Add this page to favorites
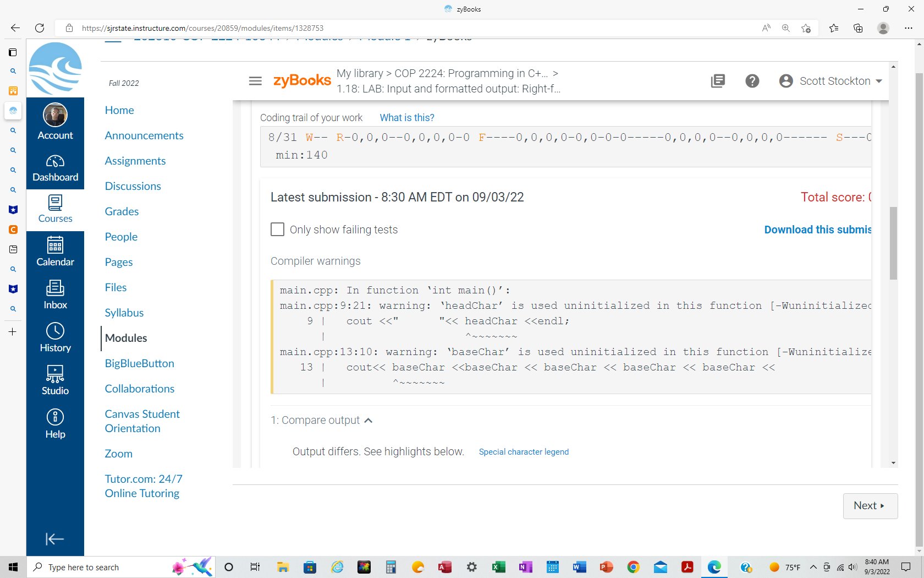The image size is (924, 578). (806, 28)
